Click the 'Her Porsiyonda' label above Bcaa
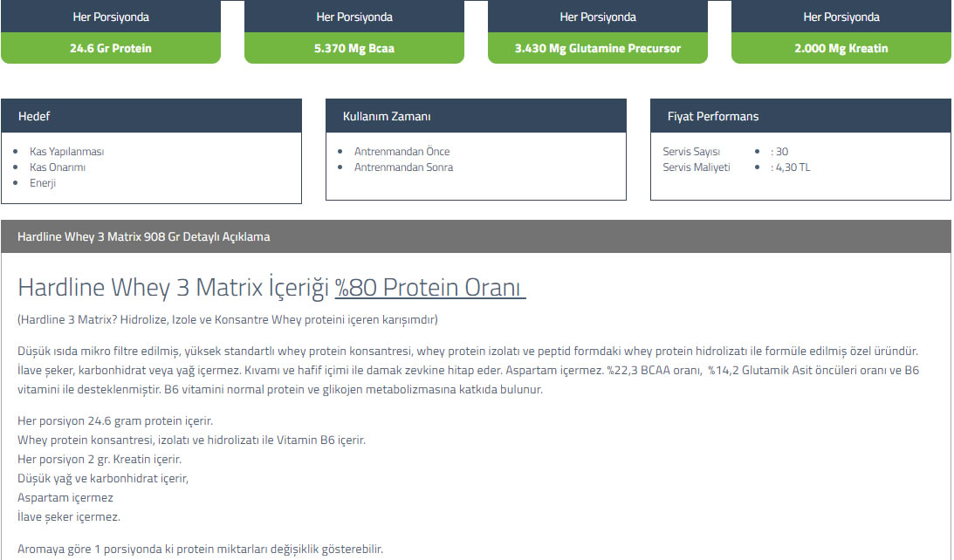Screen dimensions: 954x560 [354, 17]
